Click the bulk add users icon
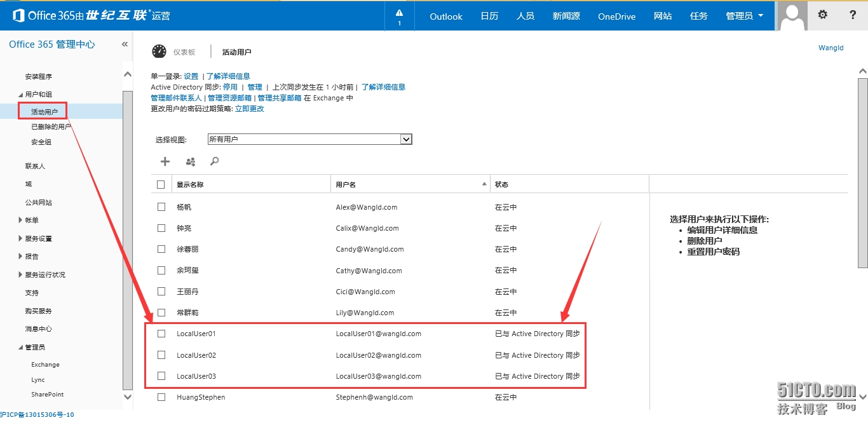868x427 pixels. pos(190,161)
